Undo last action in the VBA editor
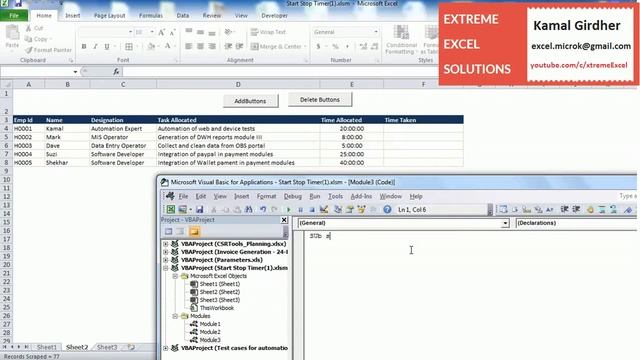This screenshot has width=640, height=360. (x=263, y=210)
